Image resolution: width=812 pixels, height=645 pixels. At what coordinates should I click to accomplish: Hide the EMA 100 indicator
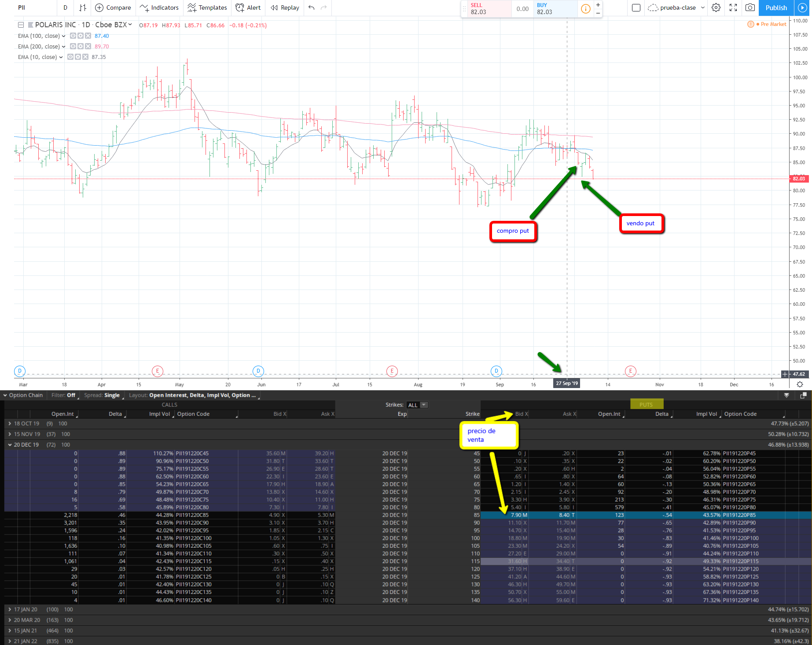tap(73, 36)
